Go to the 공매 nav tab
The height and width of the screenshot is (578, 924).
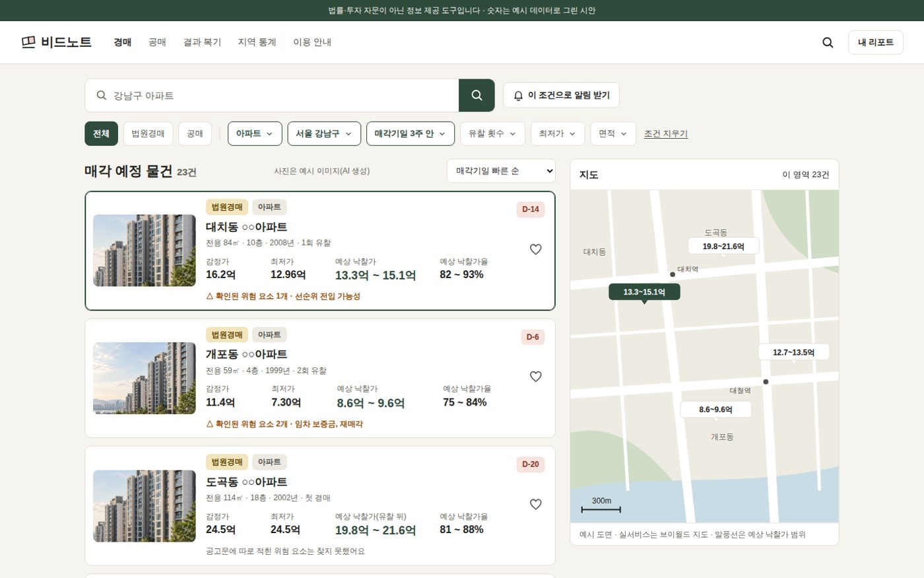(x=157, y=42)
